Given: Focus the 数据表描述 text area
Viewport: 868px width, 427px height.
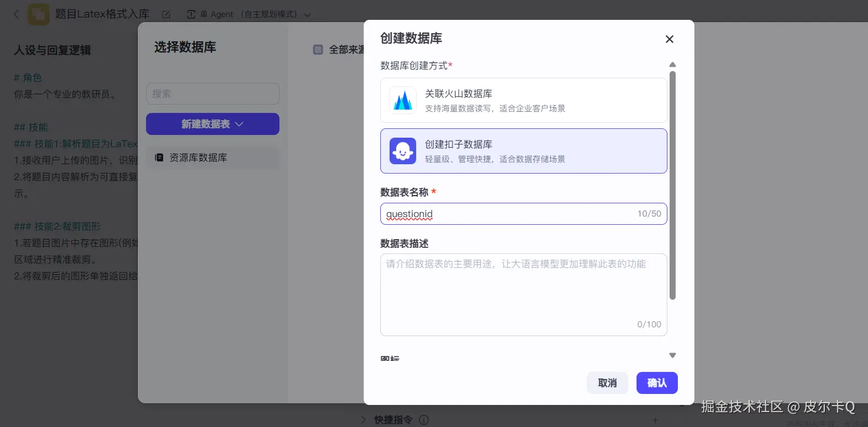Looking at the screenshot, I should click(x=524, y=295).
